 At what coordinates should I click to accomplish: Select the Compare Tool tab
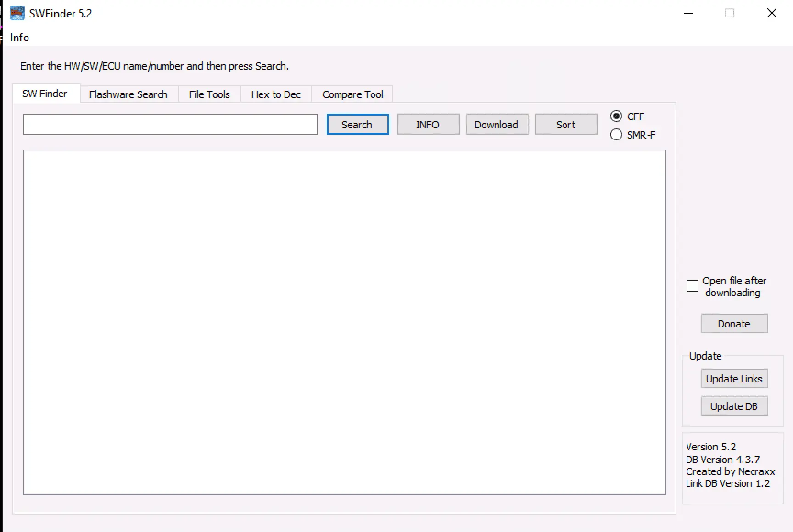coord(352,94)
